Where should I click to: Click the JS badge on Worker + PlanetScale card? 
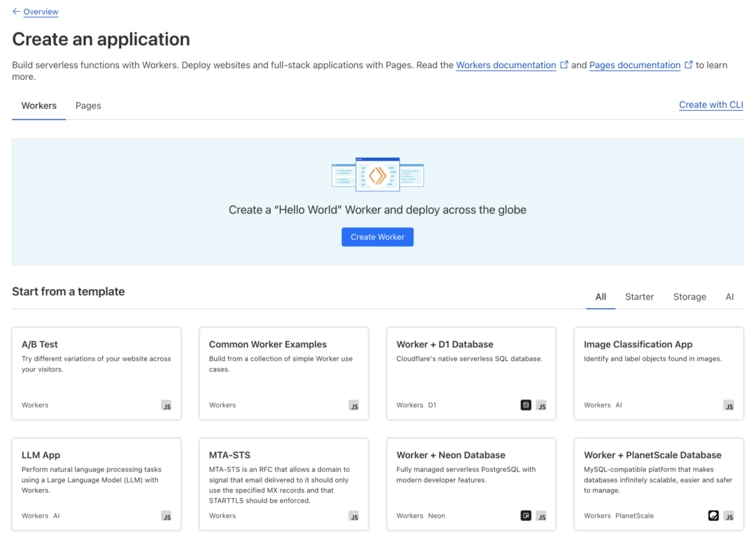pyautogui.click(x=729, y=516)
